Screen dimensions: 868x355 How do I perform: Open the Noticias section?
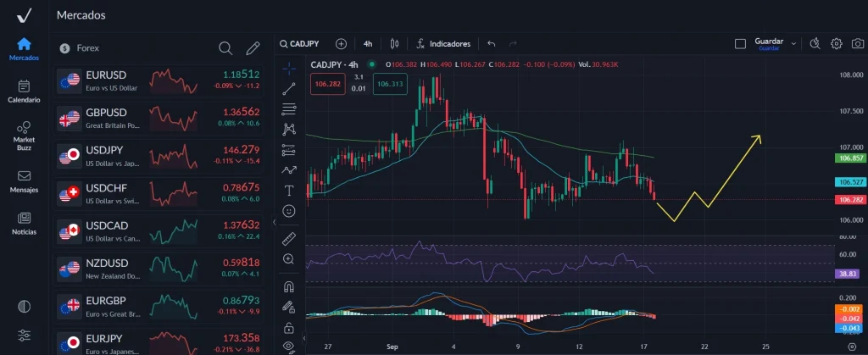point(24,224)
